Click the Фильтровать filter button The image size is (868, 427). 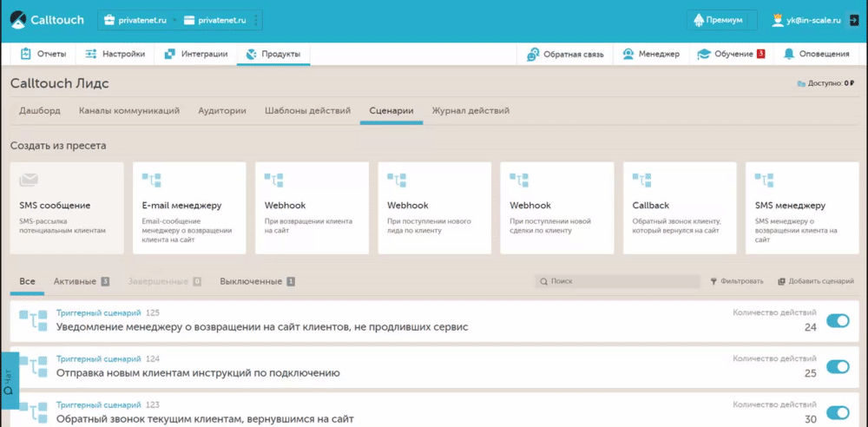click(x=737, y=281)
